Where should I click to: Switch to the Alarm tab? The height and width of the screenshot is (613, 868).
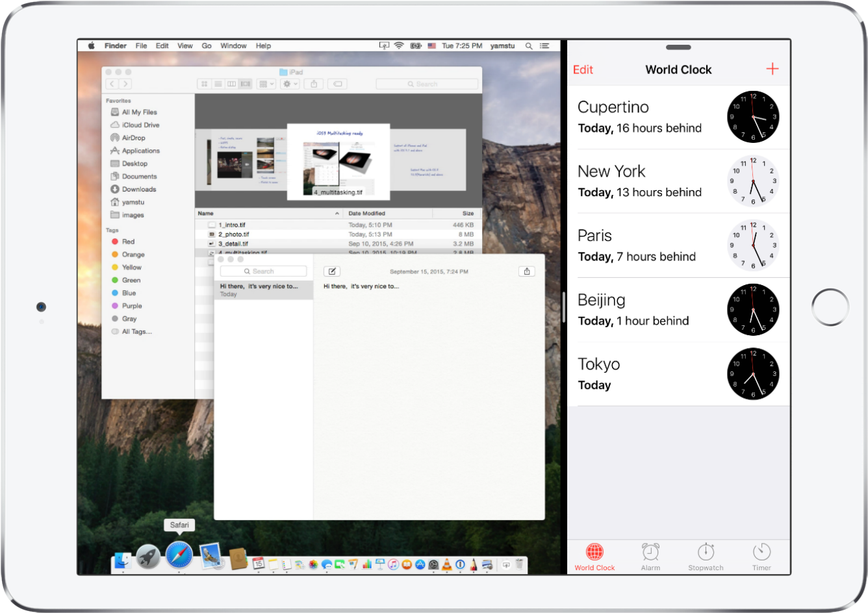pos(650,557)
